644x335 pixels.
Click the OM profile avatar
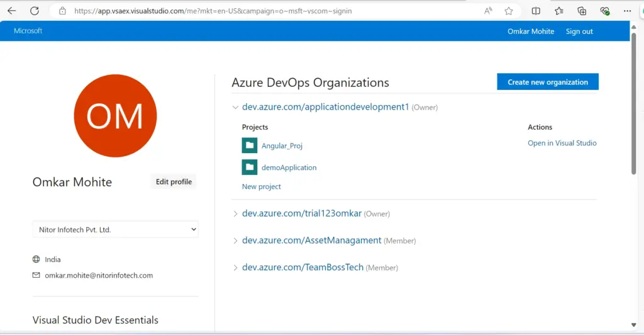[x=116, y=115]
